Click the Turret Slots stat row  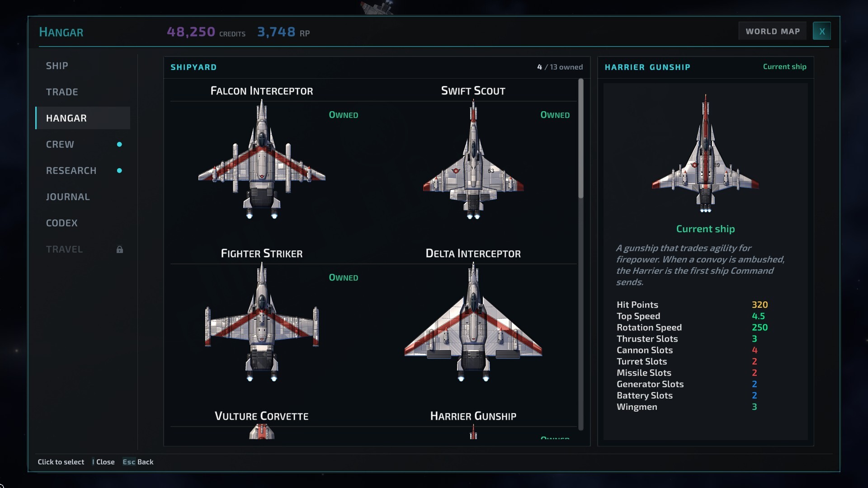[x=692, y=361]
